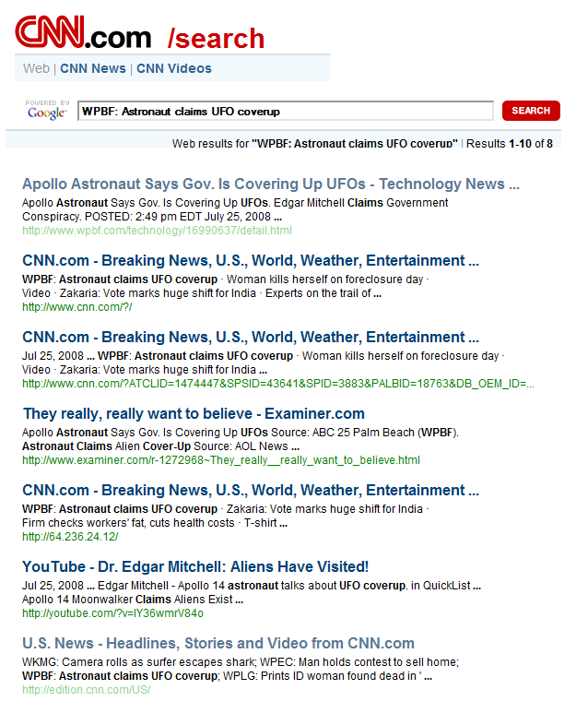588x725 pixels.
Task: Open Apollo Astronaut Says Gov. Is Covering Up UFOs result
Action: tap(271, 184)
